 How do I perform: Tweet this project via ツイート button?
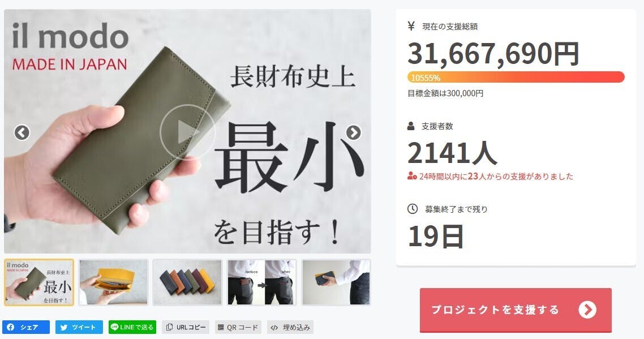tap(79, 327)
